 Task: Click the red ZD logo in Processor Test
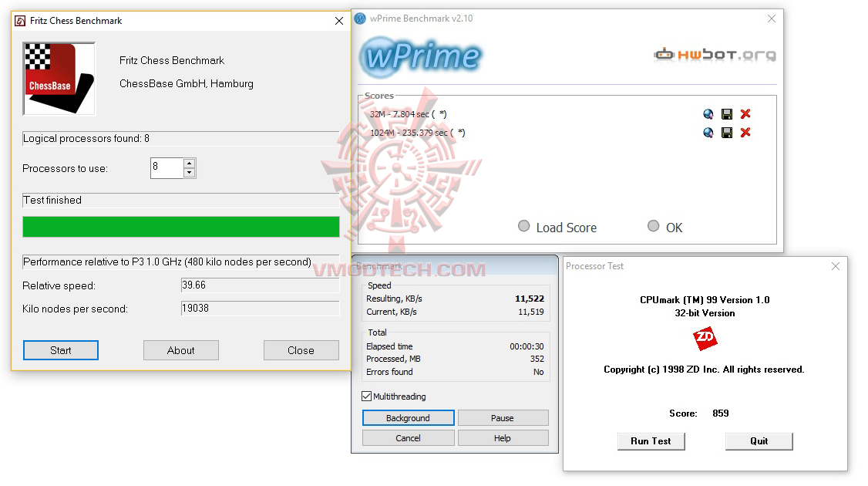pos(705,338)
